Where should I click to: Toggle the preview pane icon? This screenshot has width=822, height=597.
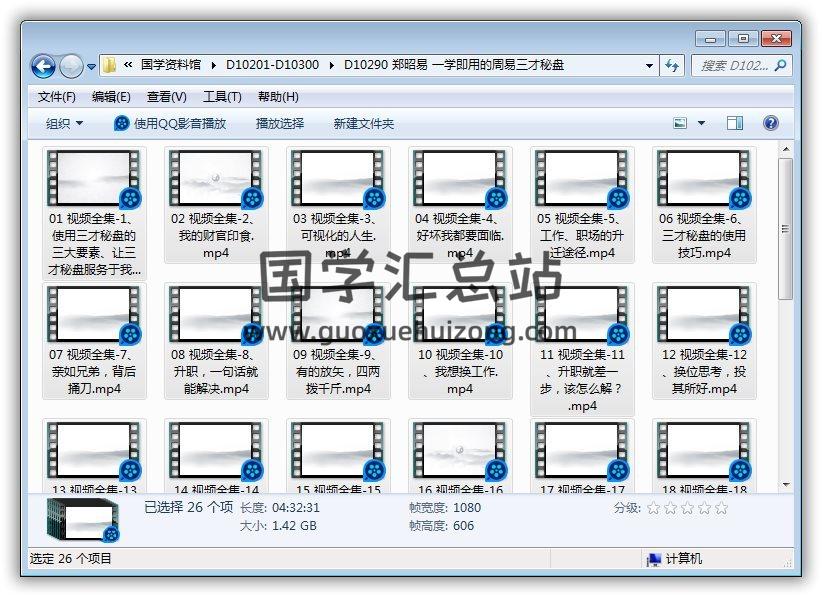(734, 123)
